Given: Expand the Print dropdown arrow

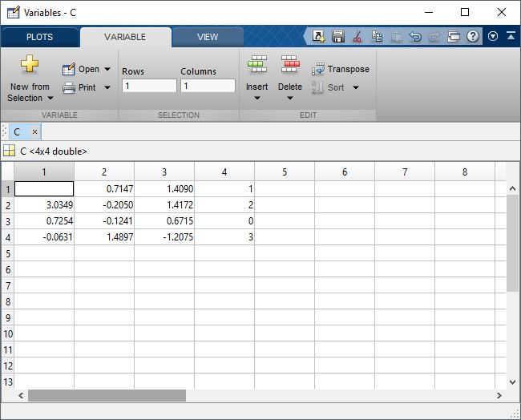Looking at the screenshot, I should click(x=107, y=88).
